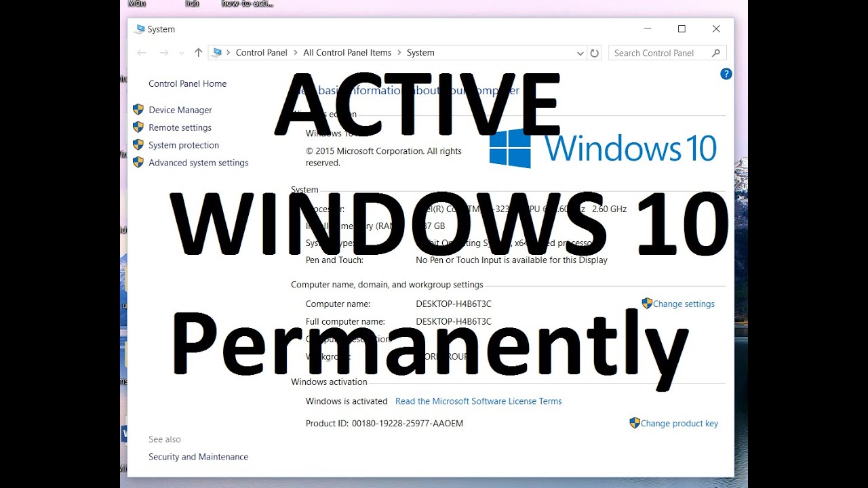
Task: Click the computer icon in the address bar
Action: (217, 52)
